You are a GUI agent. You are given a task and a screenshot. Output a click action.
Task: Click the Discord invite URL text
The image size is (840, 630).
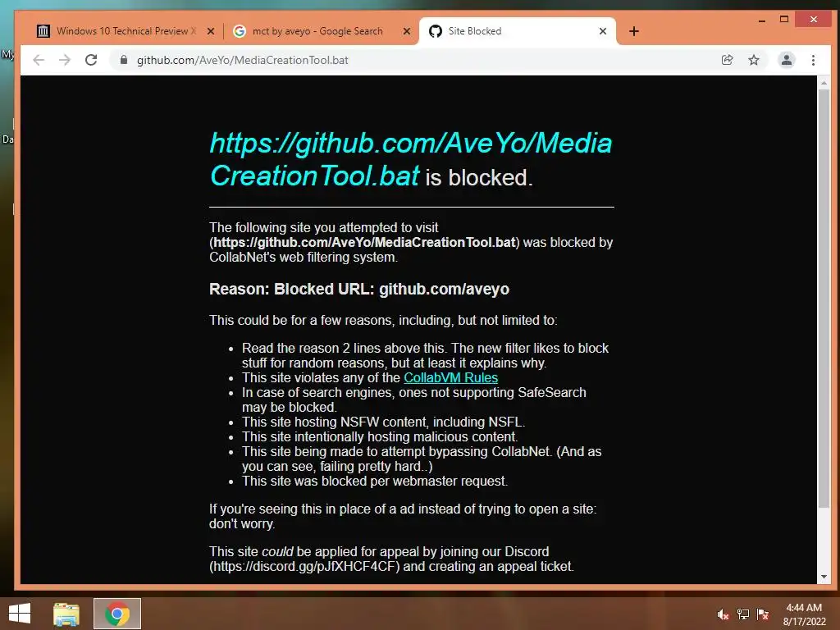[304, 566]
